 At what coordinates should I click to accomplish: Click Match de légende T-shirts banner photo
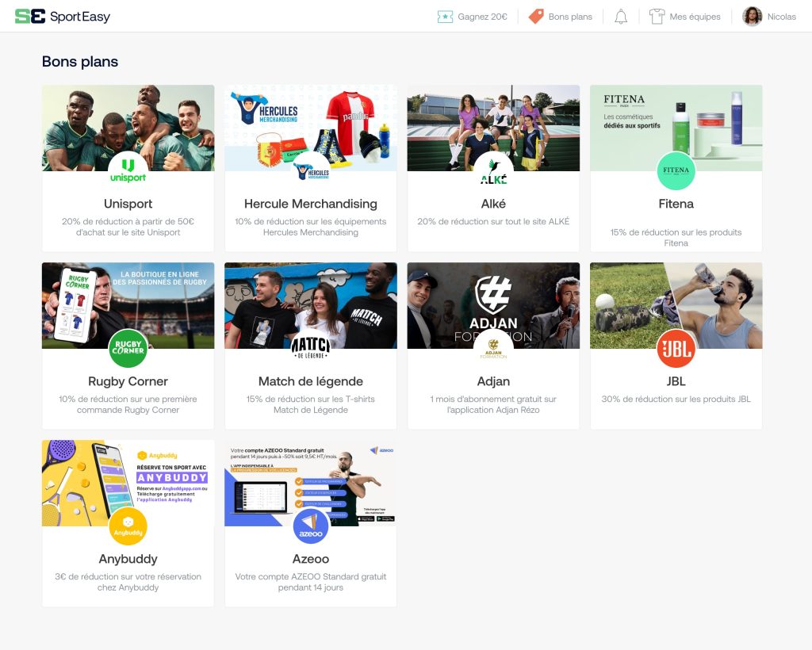[x=311, y=305]
